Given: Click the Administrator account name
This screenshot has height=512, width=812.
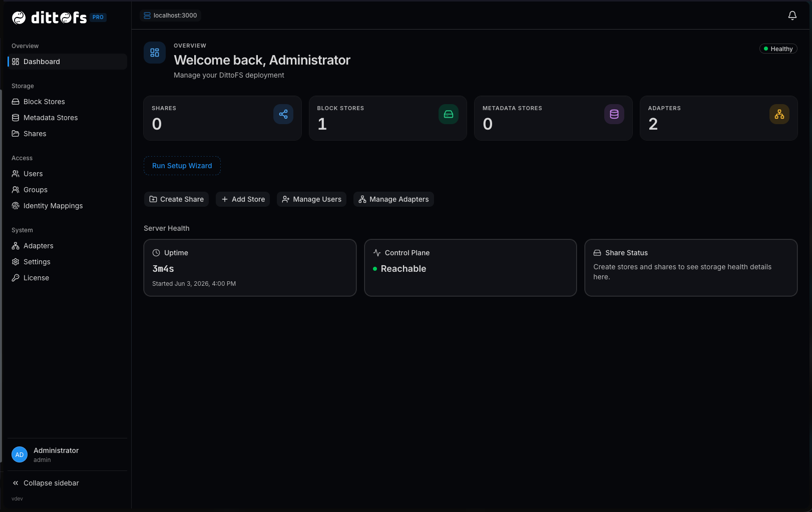Looking at the screenshot, I should [x=56, y=450].
